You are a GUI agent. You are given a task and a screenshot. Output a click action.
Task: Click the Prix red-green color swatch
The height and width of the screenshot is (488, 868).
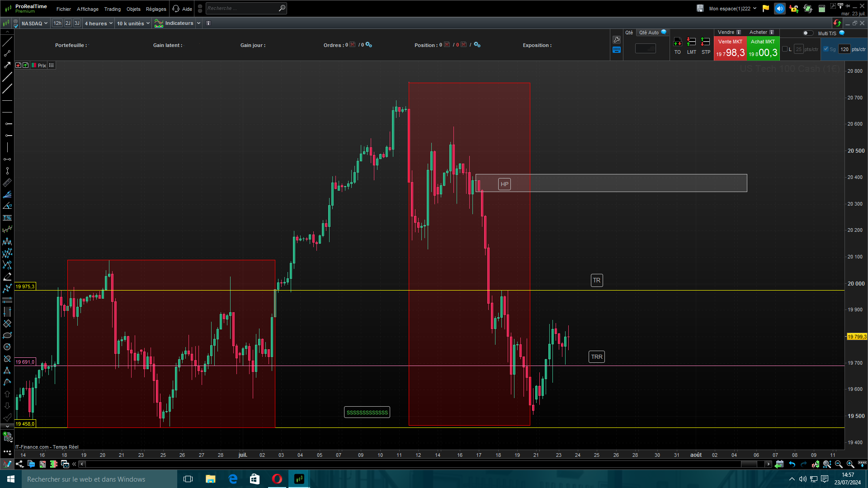point(34,66)
